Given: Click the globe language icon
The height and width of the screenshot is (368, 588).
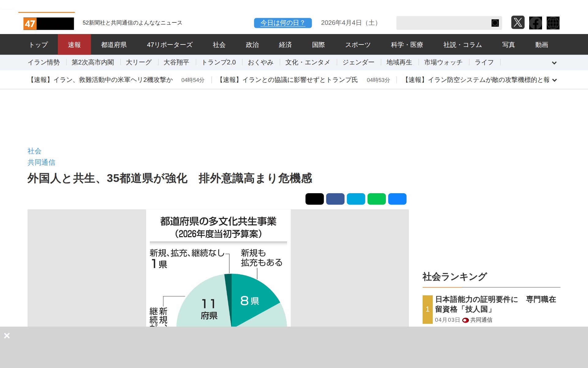Looking at the screenshot, I should [553, 23].
